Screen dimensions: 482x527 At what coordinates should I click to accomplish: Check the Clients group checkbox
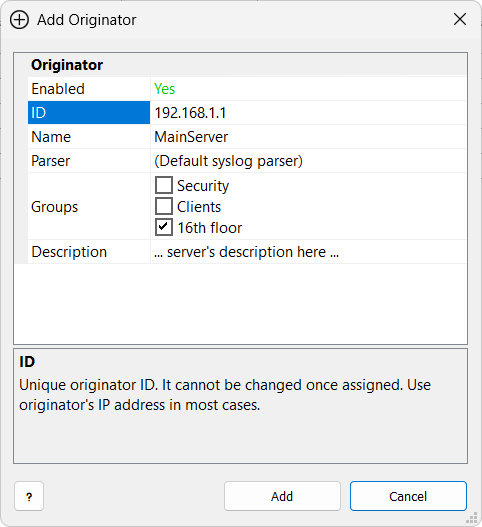tap(164, 206)
